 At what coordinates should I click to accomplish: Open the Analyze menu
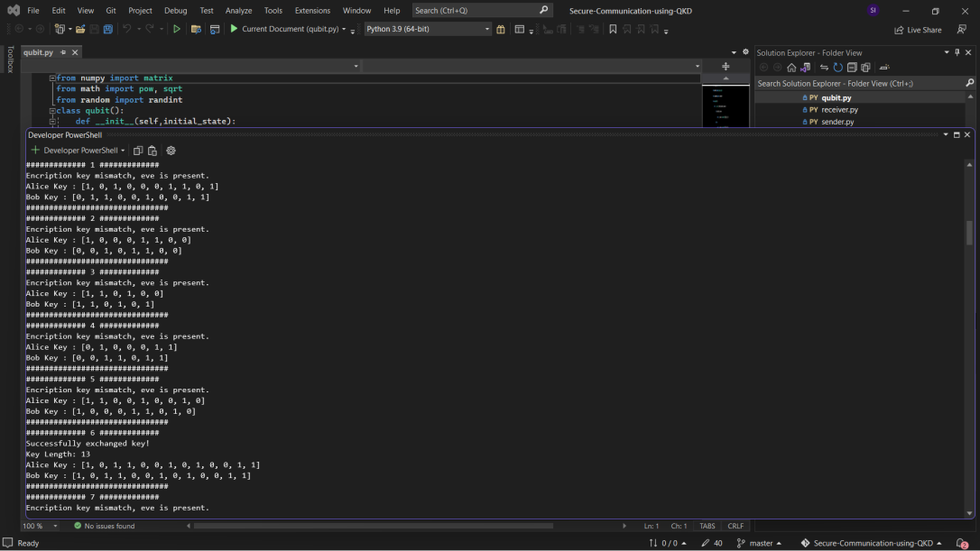point(239,11)
